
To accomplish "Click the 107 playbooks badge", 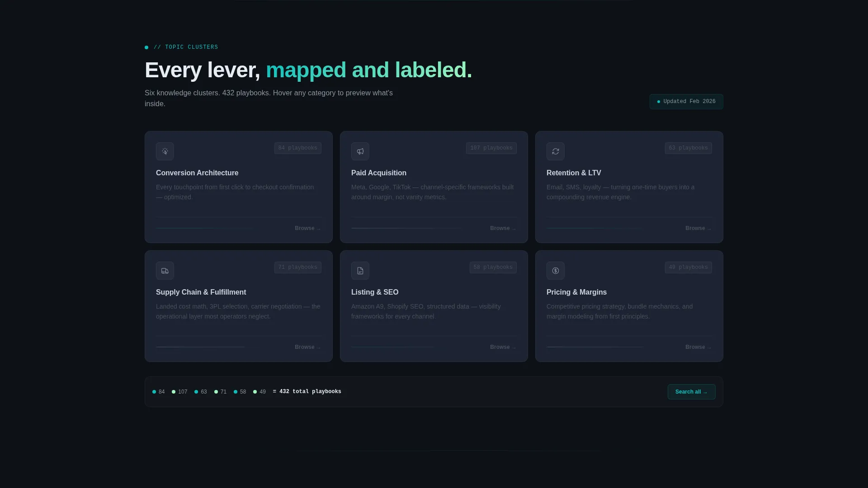I will (491, 148).
